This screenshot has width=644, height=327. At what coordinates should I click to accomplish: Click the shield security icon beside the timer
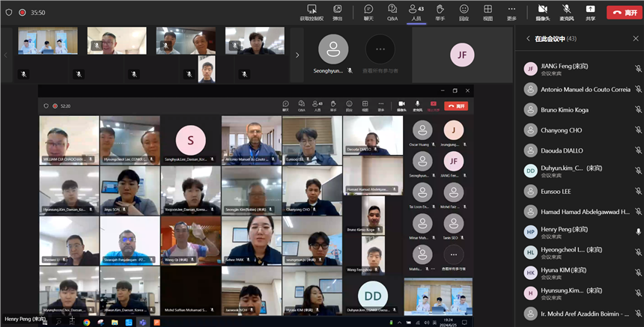(9, 13)
